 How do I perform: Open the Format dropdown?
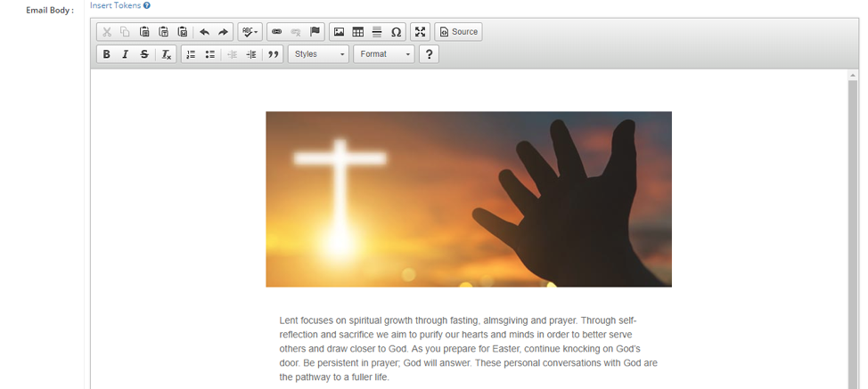tap(383, 54)
